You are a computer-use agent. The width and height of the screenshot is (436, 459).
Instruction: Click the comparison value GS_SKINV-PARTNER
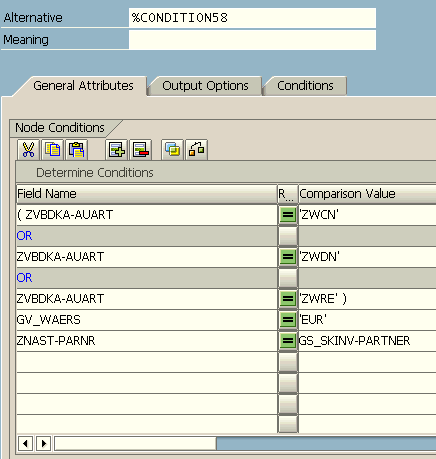(367, 341)
